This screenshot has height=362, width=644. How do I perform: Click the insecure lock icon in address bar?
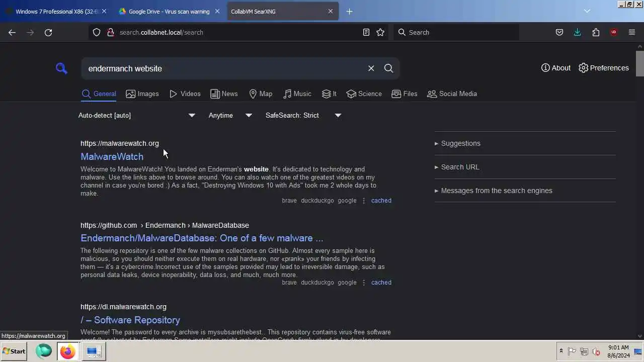click(x=110, y=32)
